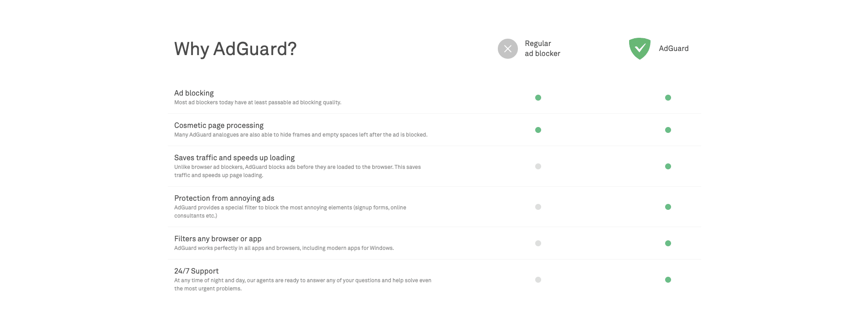Click the "24/7 Support" feature title
Screen dimensions: 868x320
pyautogui.click(x=196, y=271)
